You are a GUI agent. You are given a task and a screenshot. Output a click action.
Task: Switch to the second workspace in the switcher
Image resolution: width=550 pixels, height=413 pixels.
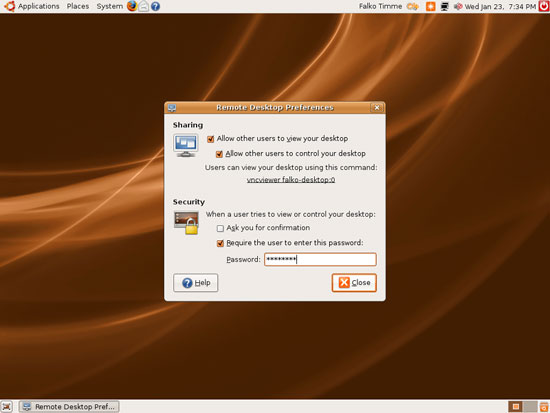[x=530, y=407]
